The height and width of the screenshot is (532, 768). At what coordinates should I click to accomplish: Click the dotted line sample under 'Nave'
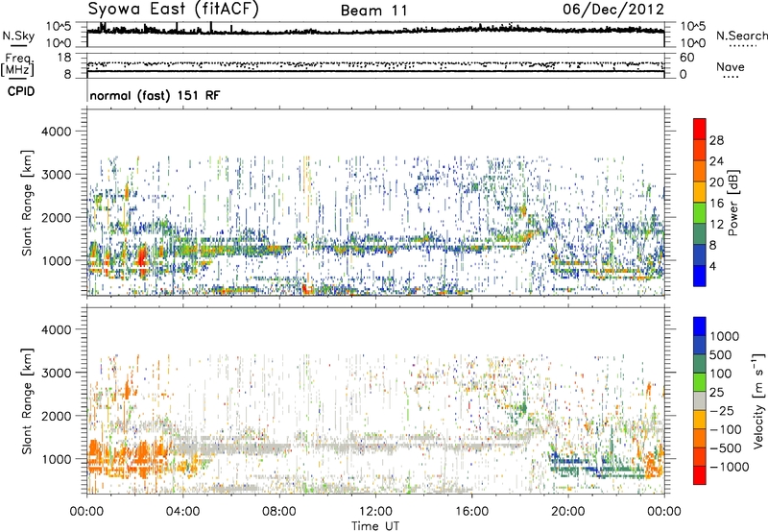point(731,78)
